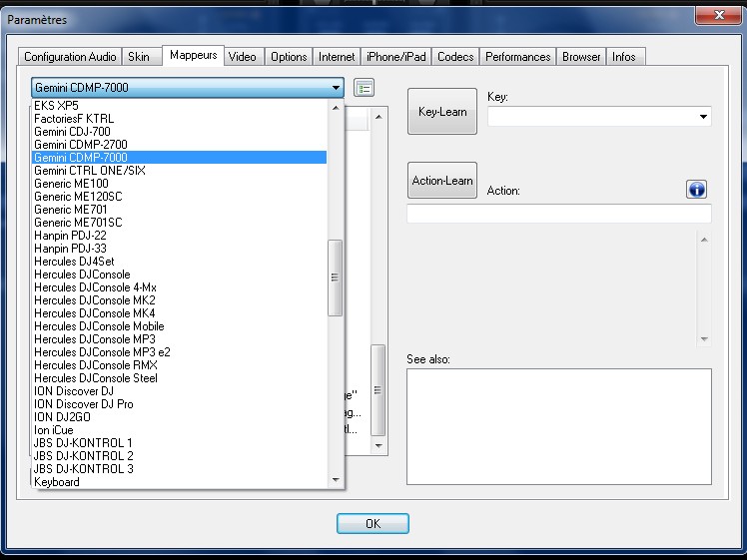This screenshot has width=747, height=560.
Task: Click the action description scroll-up arrow
Action: [704, 240]
